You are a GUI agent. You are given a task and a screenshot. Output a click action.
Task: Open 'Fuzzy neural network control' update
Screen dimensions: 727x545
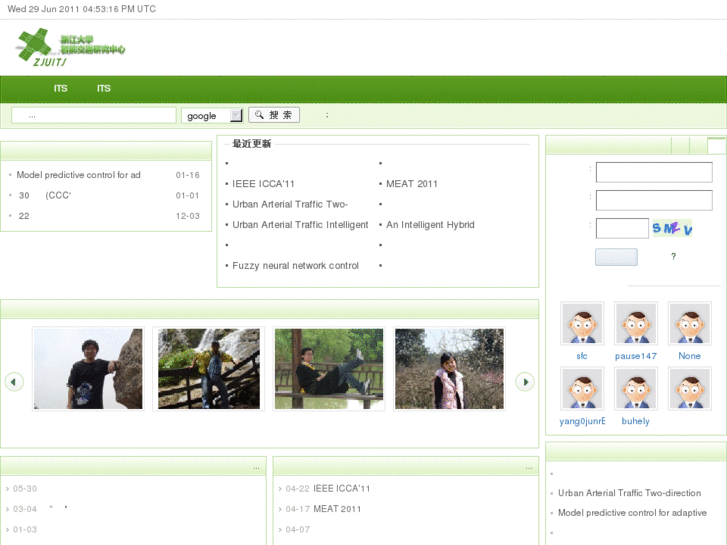pos(295,266)
